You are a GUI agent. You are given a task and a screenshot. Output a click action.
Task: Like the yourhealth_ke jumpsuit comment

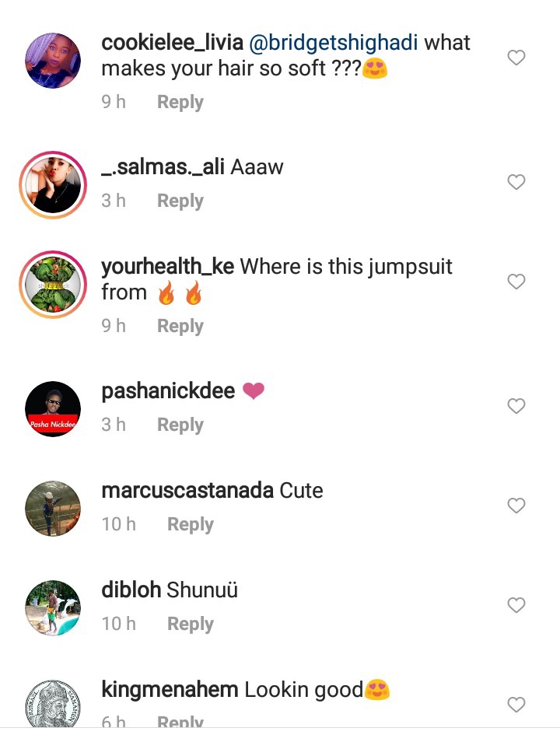click(516, 282)
